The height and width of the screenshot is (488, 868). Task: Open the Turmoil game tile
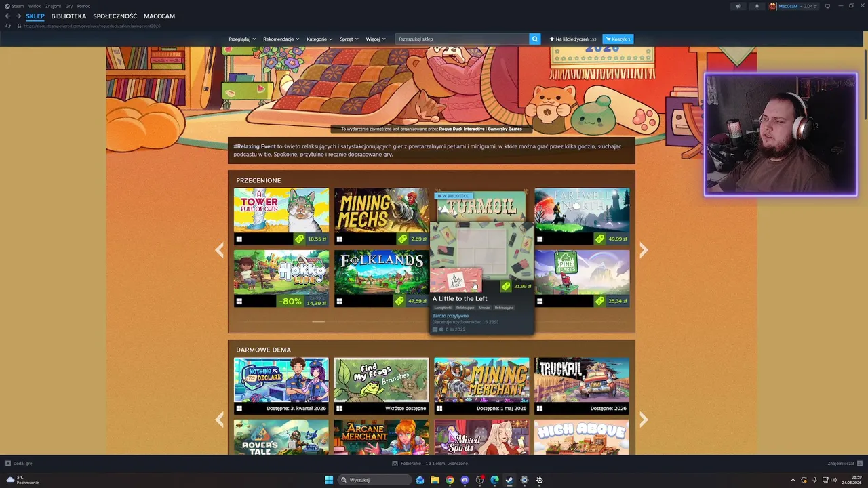point(480,205)
